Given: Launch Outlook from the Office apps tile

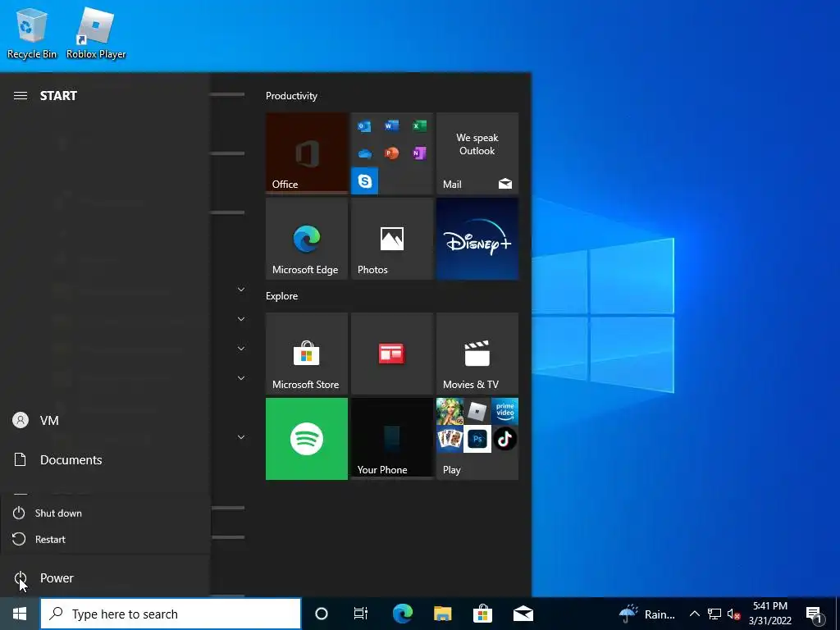Looking at the screenshot, I should click(x=364, y=126).
